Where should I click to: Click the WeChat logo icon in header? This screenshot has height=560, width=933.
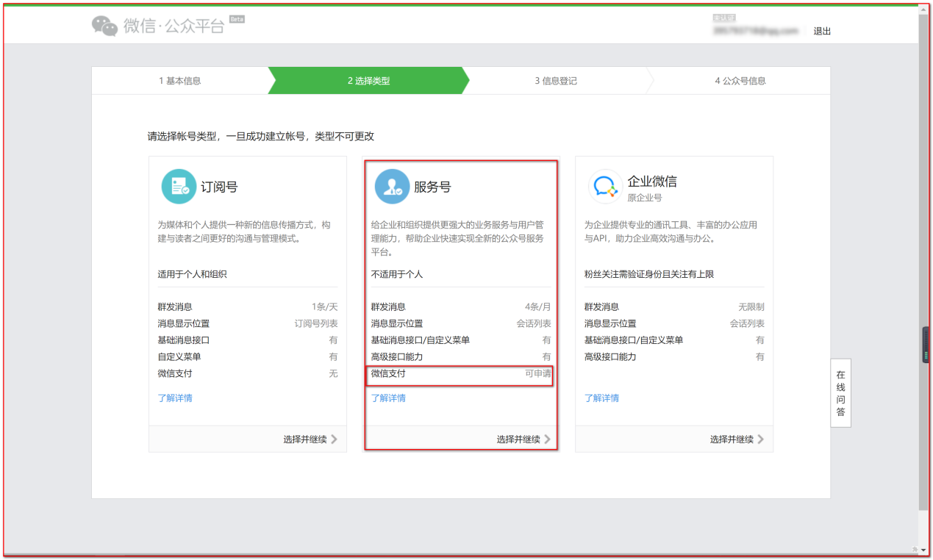(x=104, y=26)
